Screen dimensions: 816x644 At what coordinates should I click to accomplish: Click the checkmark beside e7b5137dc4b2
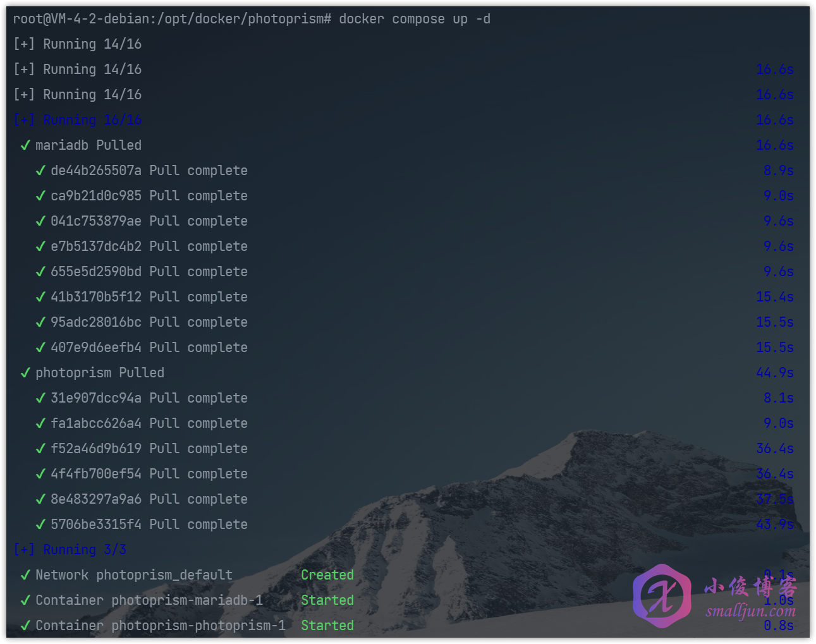[40, 246]
